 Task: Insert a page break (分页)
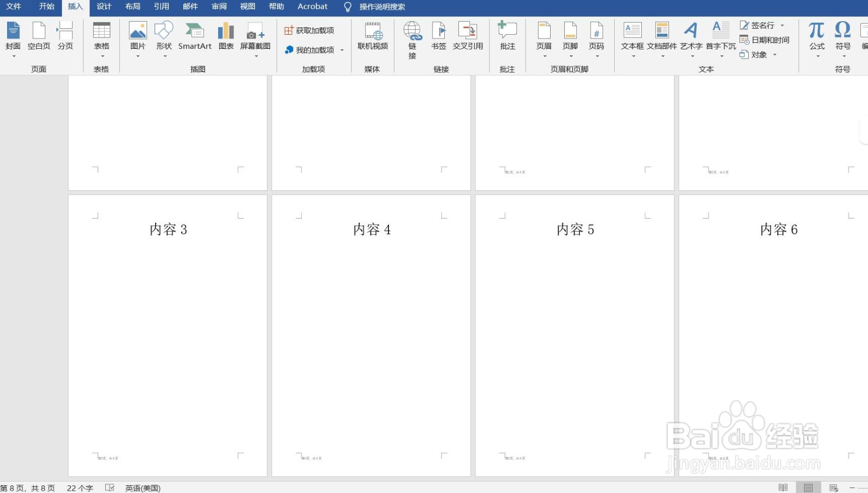pos(65,36)
